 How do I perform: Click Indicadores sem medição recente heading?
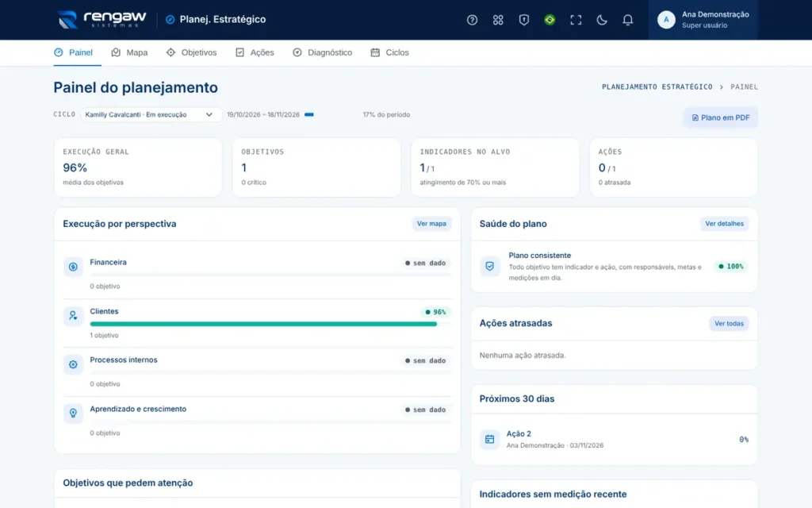[x=553, y=494]
